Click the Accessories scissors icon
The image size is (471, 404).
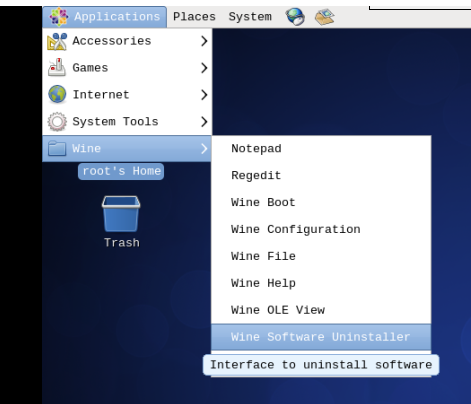tap(57, 41)
